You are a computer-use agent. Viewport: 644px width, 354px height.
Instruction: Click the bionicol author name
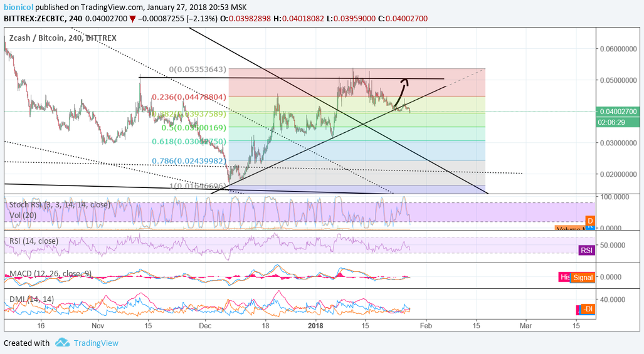[18, 8]
